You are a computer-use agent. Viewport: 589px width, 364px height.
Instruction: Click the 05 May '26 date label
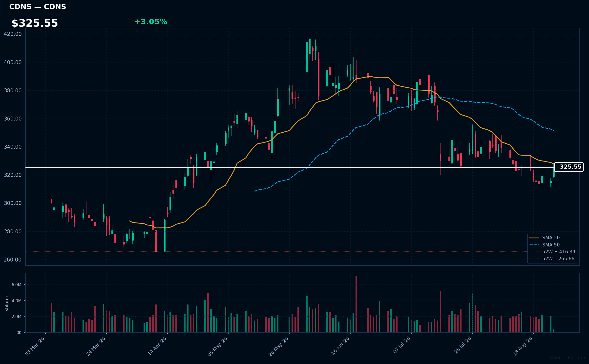click(x=217, y=346)
